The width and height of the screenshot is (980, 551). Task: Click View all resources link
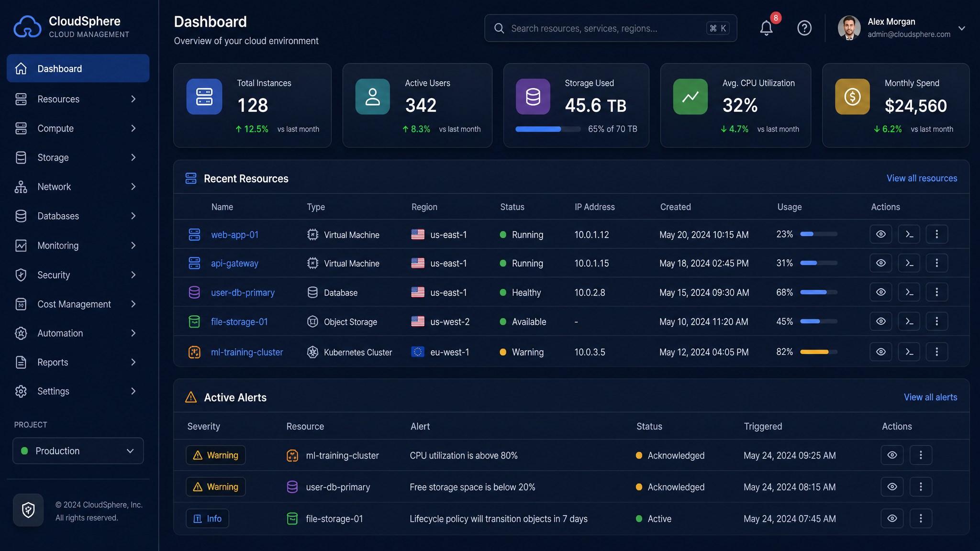tap(922, 178)
